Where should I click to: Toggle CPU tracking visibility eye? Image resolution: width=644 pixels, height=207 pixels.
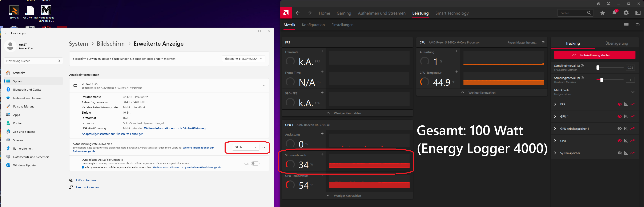click(620, 141)
